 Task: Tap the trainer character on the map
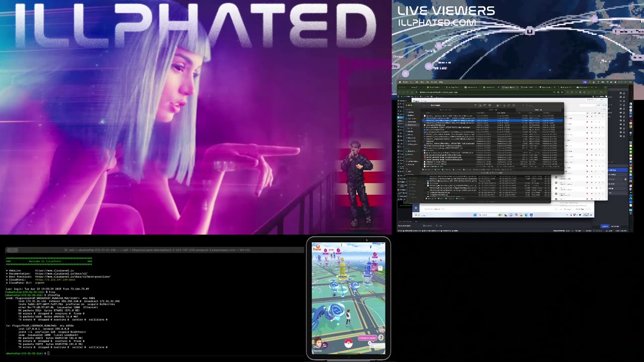click(348, 317)
